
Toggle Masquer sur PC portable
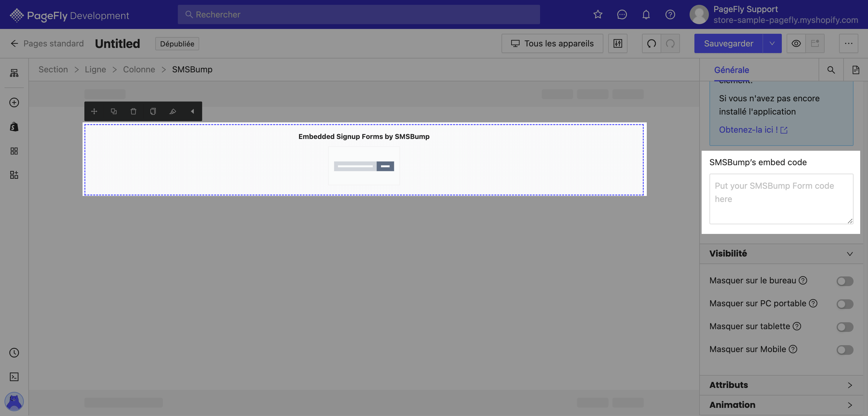coord(844,304)
